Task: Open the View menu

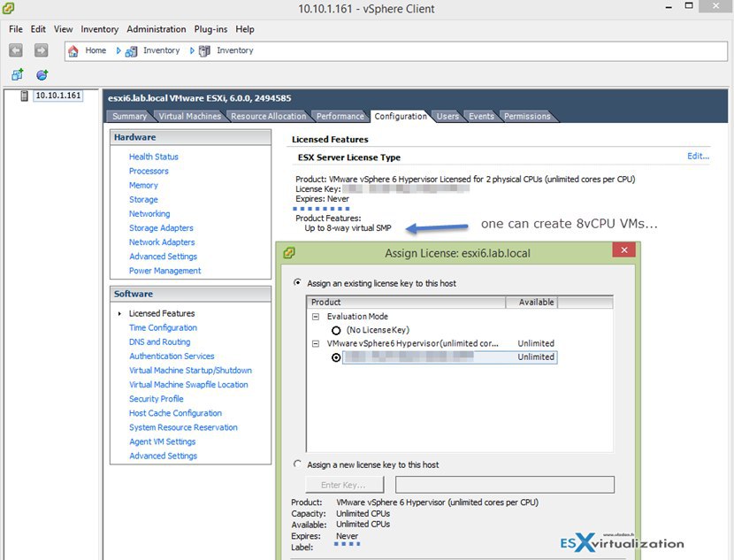Action: pyautogui.click(x=63, y=29)
